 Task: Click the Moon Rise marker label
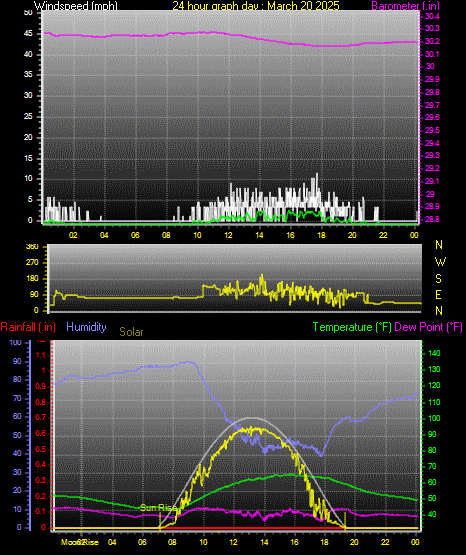tap(80, 542)
